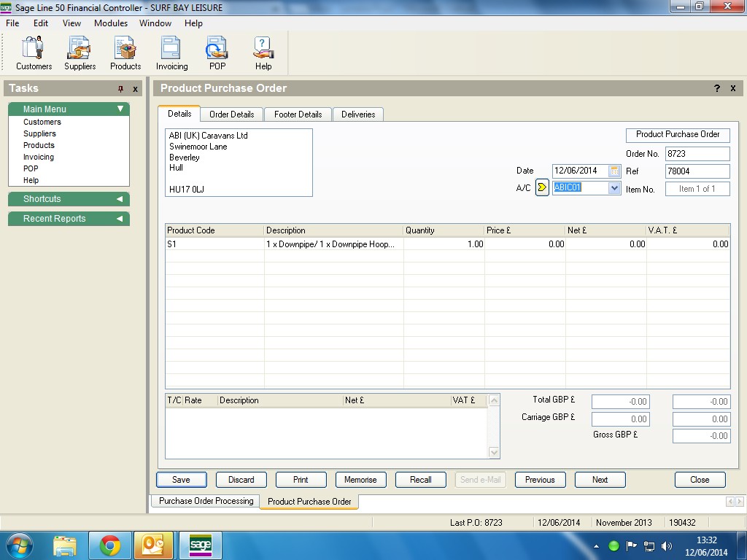Open the POP toolbar icon
This screenshot has width=747, height=560.
[x=217, y=53]
